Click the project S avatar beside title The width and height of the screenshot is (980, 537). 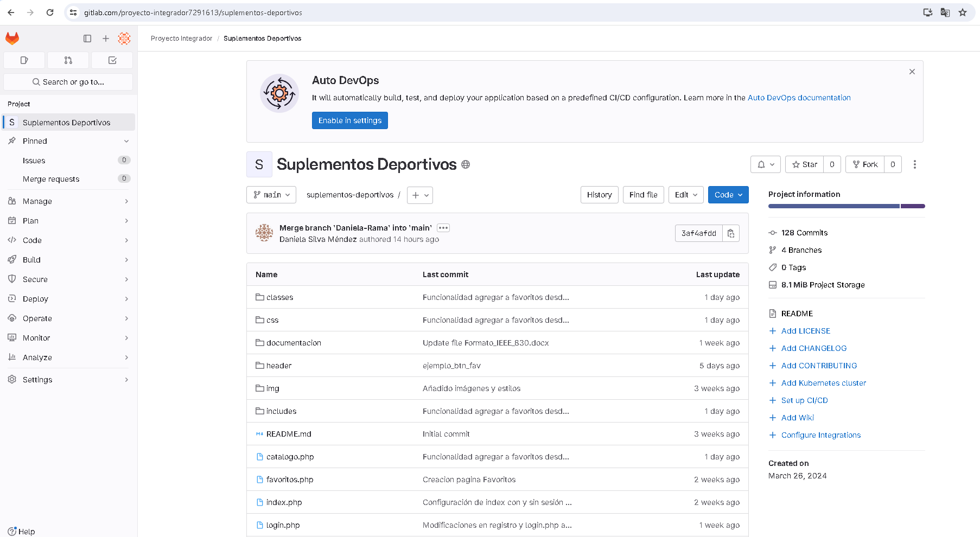[259, 164]
